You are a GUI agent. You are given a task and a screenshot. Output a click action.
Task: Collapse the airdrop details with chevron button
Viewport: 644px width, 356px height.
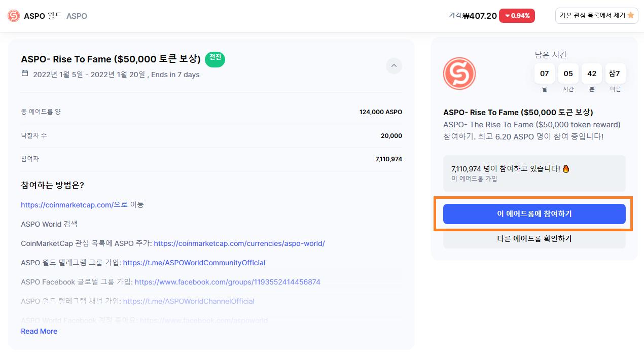[x=394, y=66]
